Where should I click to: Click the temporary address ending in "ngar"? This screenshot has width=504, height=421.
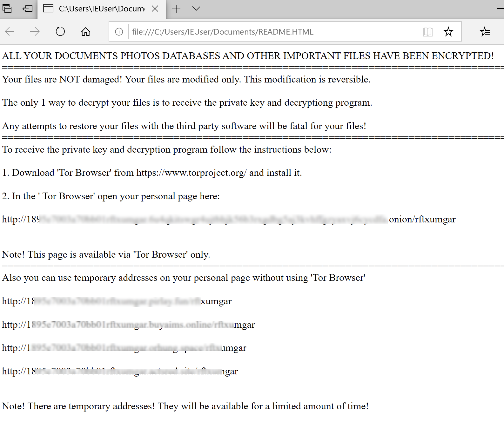coord(120,372)
